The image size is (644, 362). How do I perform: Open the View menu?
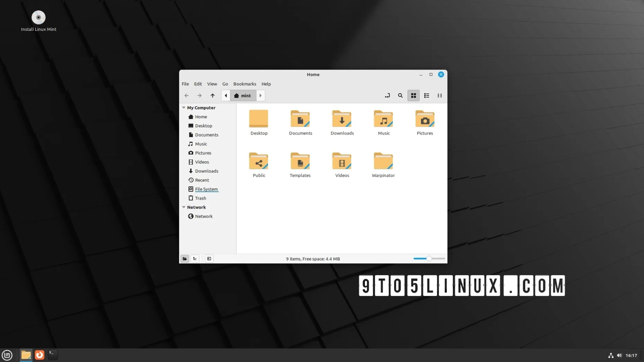pos(212,84)
